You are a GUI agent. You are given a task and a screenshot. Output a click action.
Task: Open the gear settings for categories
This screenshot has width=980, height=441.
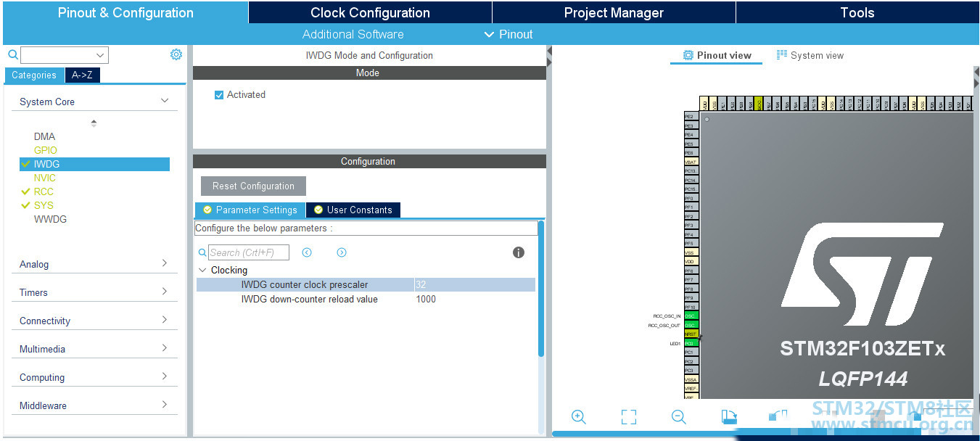(x=176, y=54)
